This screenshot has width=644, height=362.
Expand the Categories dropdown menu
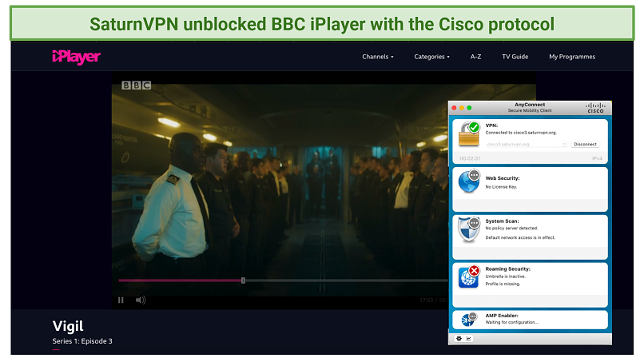(431, 57)
